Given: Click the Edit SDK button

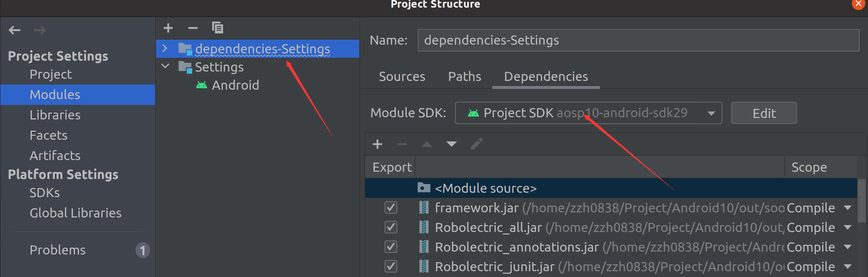Looking at the screenshot, I should click(764, 113).
